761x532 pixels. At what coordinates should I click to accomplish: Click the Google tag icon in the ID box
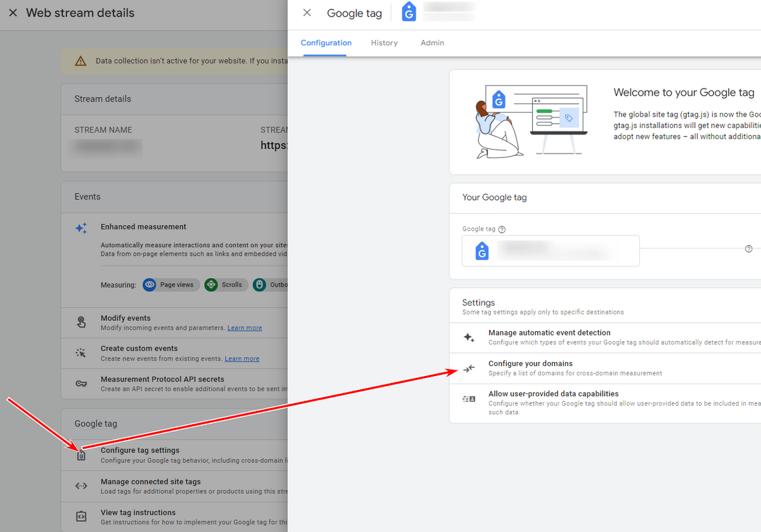(x=482, y=251)
